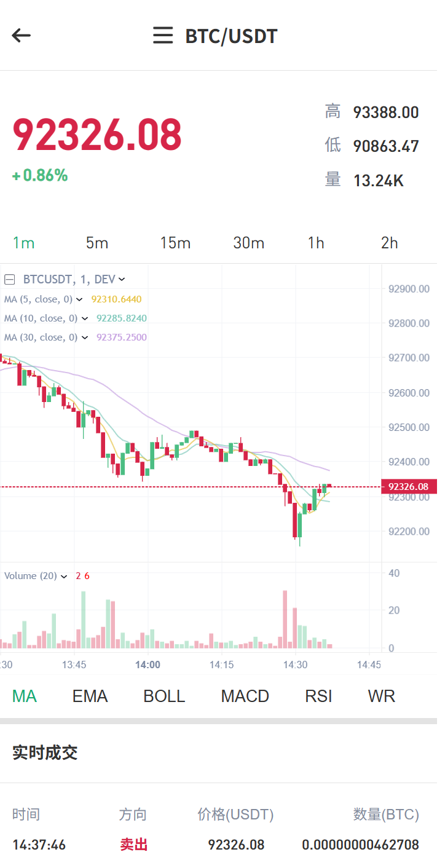445x868 pixels.
Task: Select the 2h timeframe
Action: [389, 243]
